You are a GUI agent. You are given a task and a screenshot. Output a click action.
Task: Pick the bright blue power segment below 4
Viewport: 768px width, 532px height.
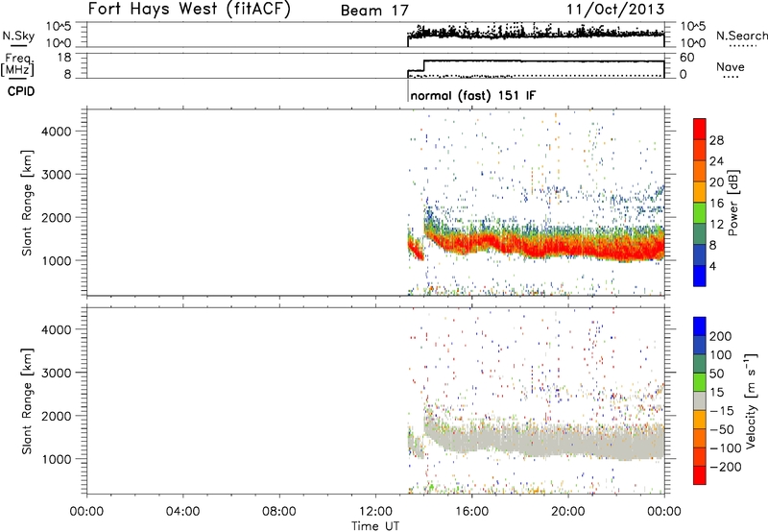tap(700, 276)
